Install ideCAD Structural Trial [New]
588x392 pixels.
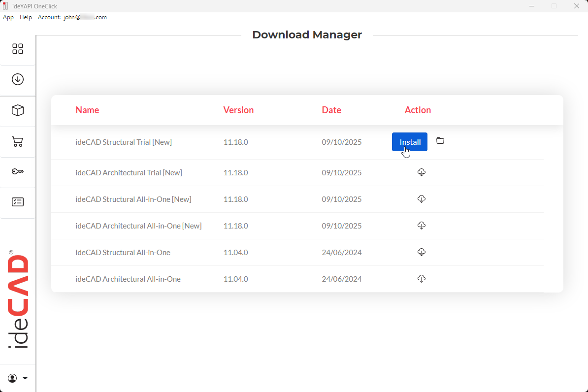click(x=410, y=142)
